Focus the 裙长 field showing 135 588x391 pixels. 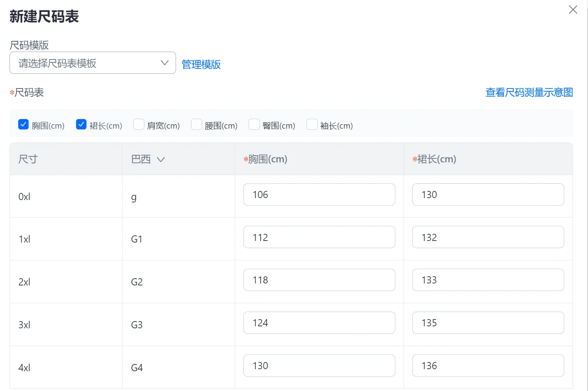(488, 323)
